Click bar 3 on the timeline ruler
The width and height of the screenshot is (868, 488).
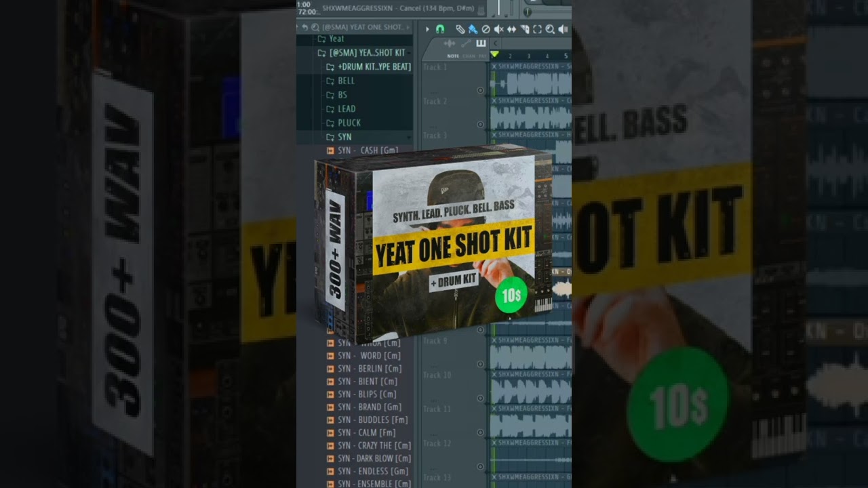coord(528,56)
